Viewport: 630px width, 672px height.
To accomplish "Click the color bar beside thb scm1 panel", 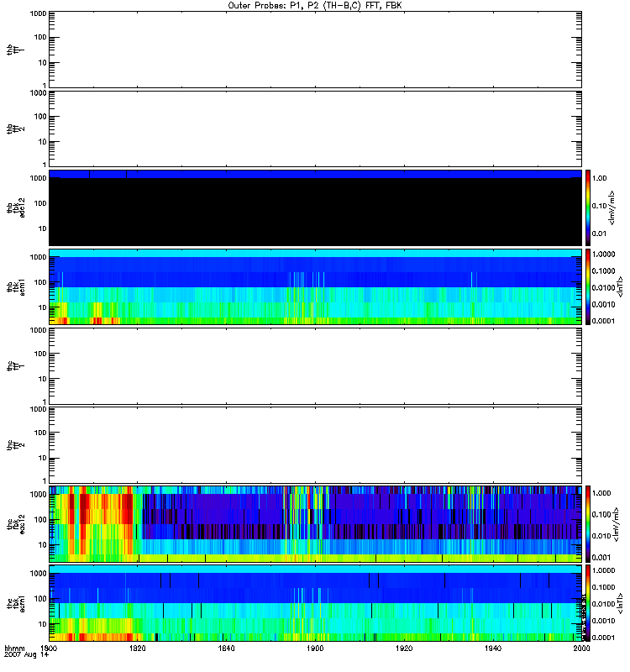I will coord(589,286).
